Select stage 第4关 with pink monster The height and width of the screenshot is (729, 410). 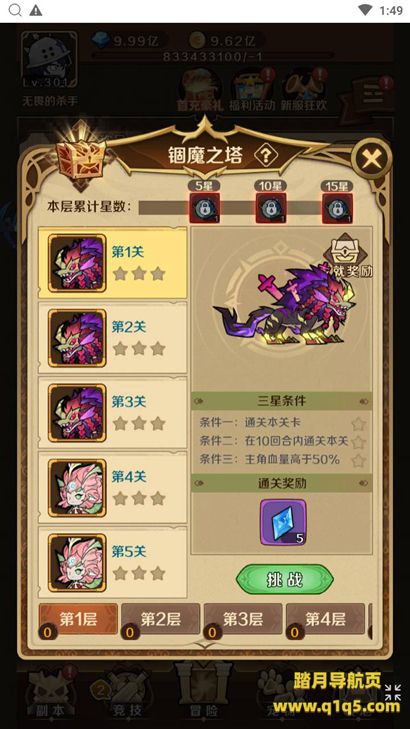pos(112,488)
